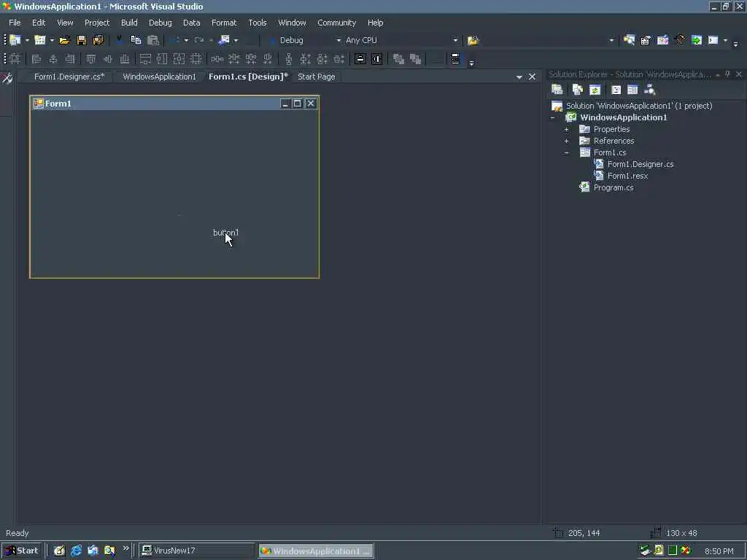Image resolution: width=747 pixels, height=560 pixels.
Task: Click Send to Back layout icon
Action: click(415, 59)
